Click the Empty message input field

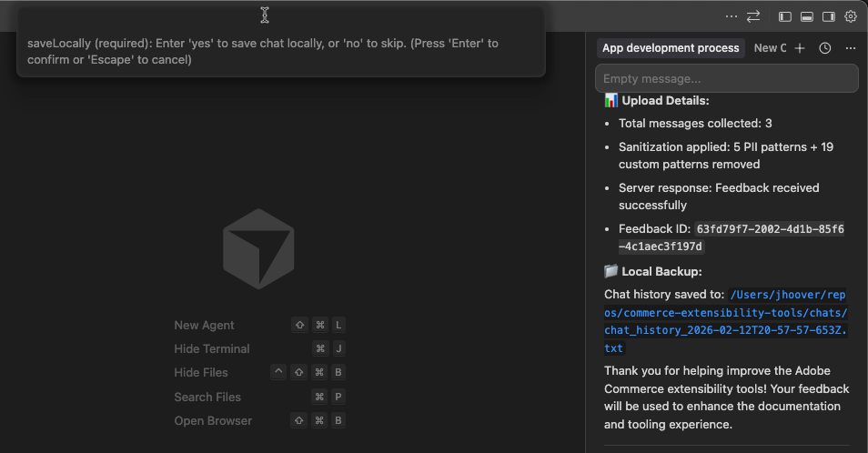coord(726,79)
